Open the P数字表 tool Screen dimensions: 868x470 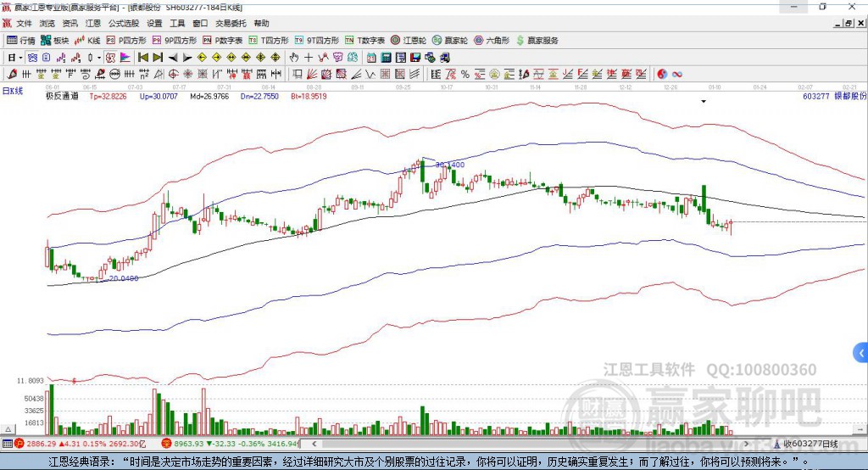[223, 41]
